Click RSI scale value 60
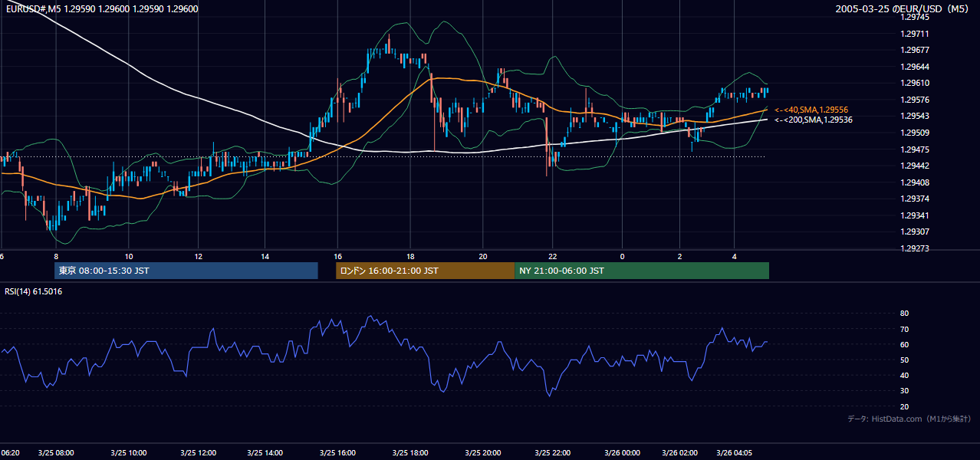Screen dimensions: 980x460 tap(904, 344)
